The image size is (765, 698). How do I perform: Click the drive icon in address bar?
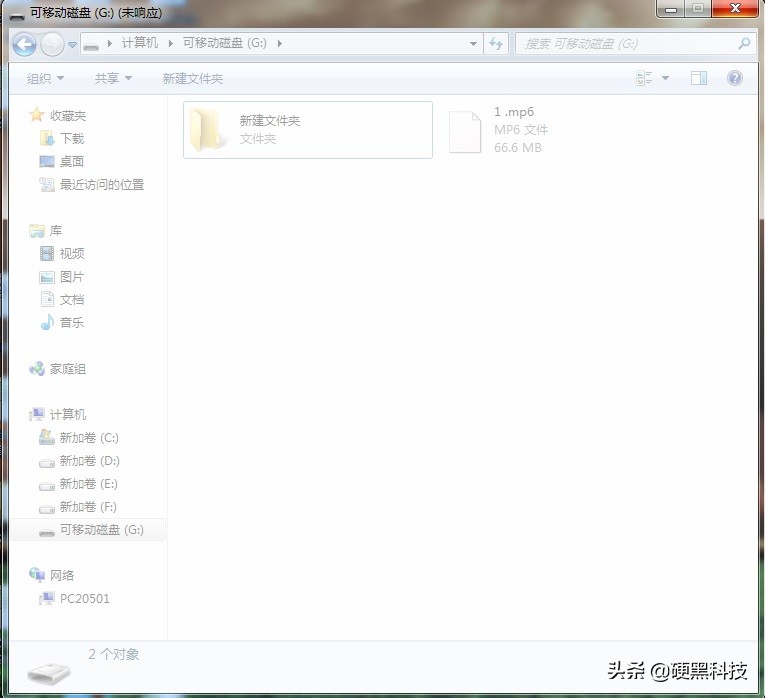click(91, 45)
